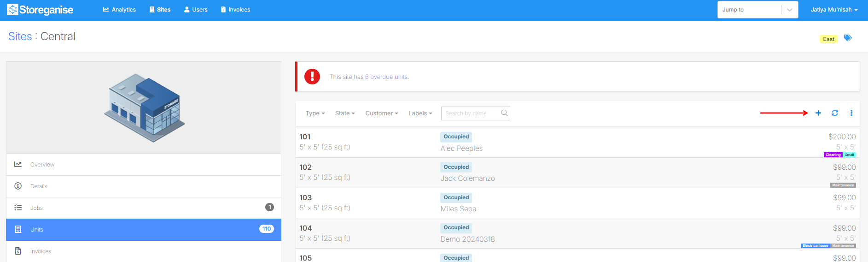868x262 pixels.
Task: Click the purple Cleaning label
Action: (833, 155)
